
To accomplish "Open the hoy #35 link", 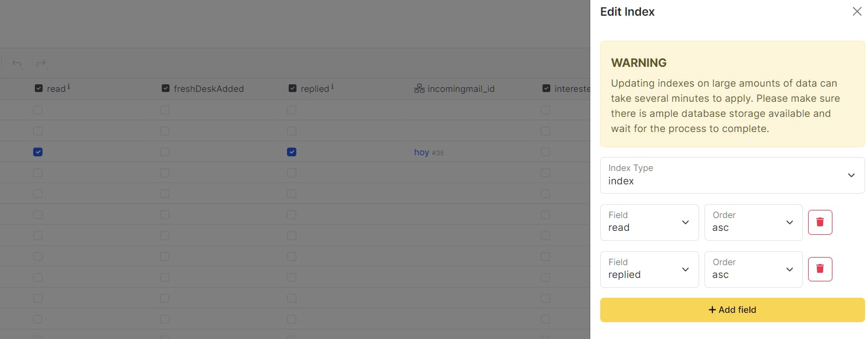I will (429, 152).
